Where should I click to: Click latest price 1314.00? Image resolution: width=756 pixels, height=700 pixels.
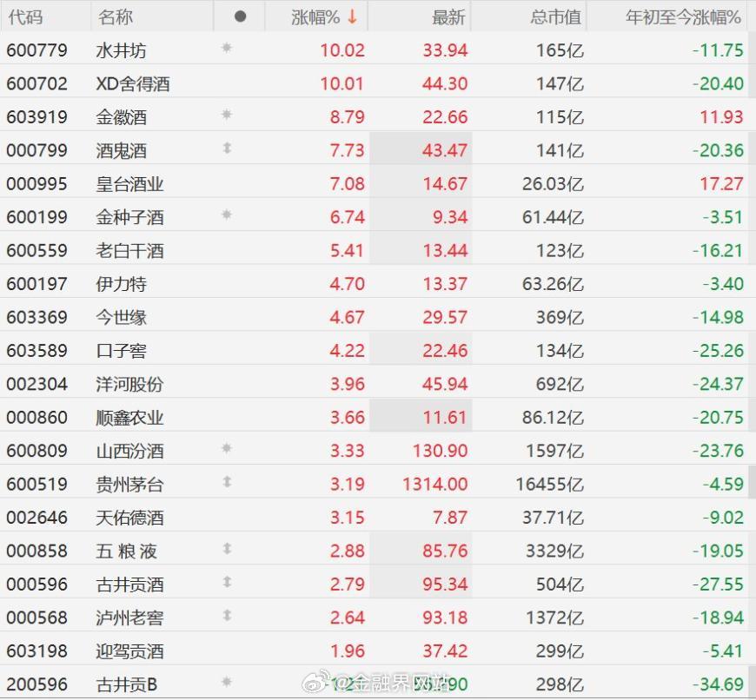[x=435, y=484]
